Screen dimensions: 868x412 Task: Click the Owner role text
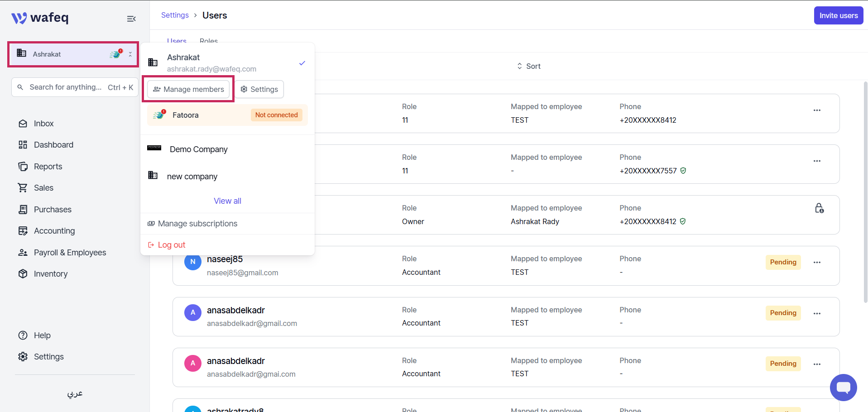413,221
